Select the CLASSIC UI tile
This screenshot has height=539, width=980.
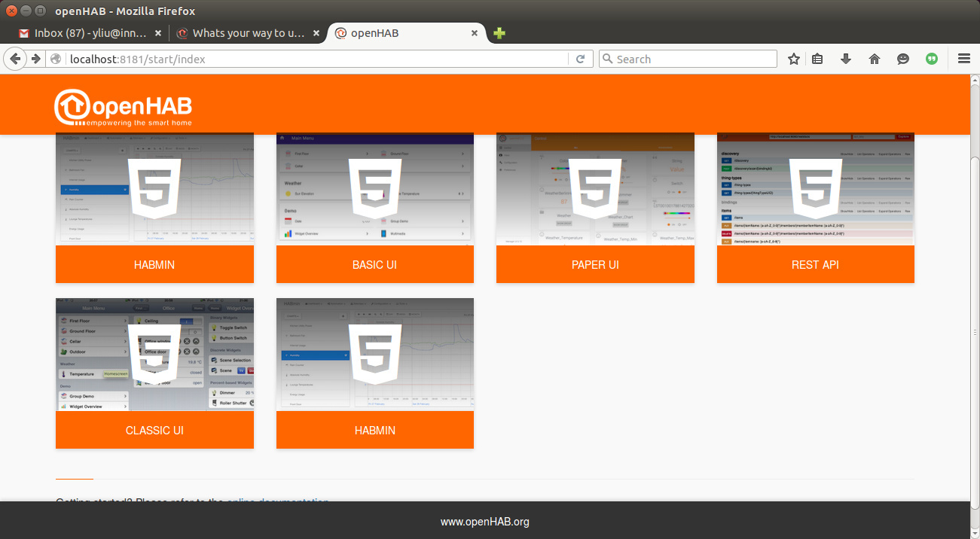point(154,430)
